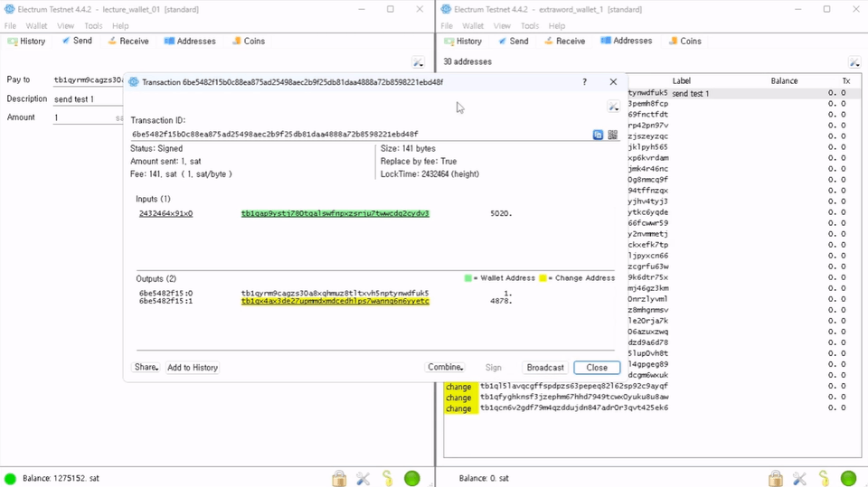Viewport: 868px width, 487px height.
Task: Close the transaction dialog with X
Action: [613, 82]
